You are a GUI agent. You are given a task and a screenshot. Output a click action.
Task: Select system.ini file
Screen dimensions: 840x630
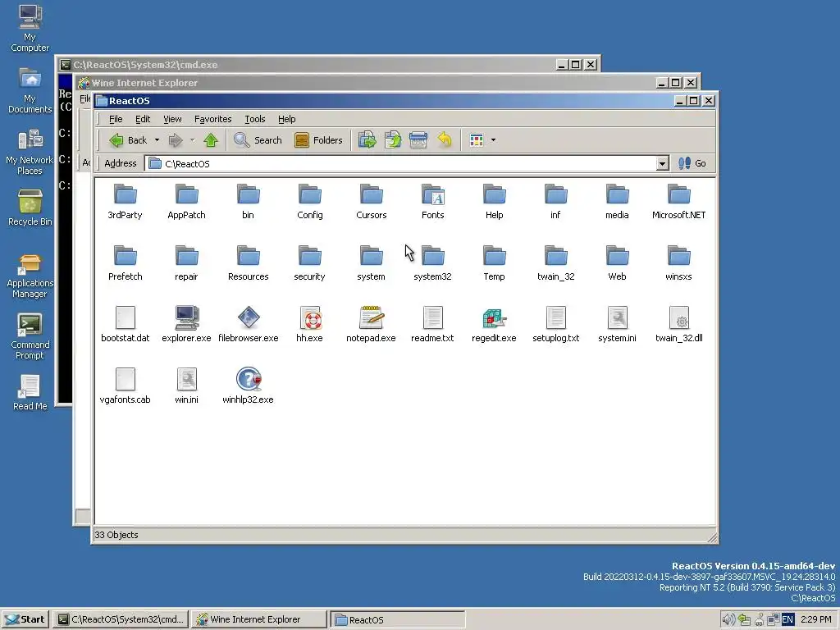tap(617, 324)
